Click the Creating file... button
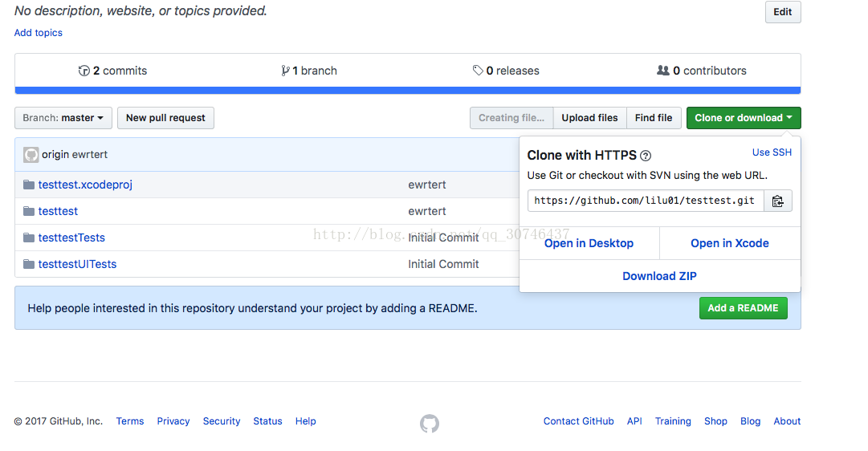Viewport: 868px width, 451px height. point(511,118)
